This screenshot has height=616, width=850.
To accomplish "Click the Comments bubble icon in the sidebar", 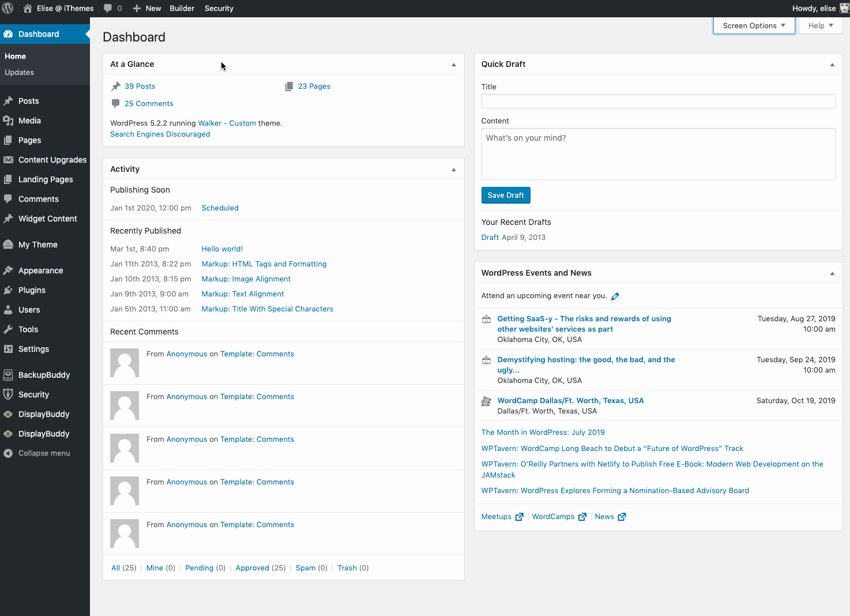I will pyautogui.click(x=8, y=199).
